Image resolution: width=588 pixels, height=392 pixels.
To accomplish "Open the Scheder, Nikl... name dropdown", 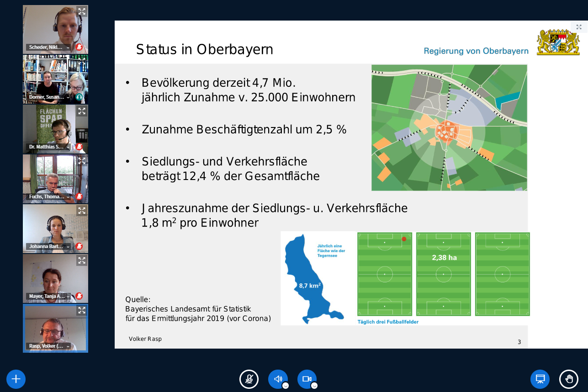I will pyautogui.click(x=49, y=47).
